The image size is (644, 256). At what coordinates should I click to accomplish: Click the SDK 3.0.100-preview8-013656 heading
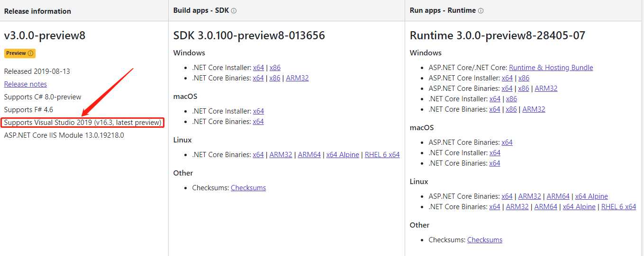coord(249,35)
